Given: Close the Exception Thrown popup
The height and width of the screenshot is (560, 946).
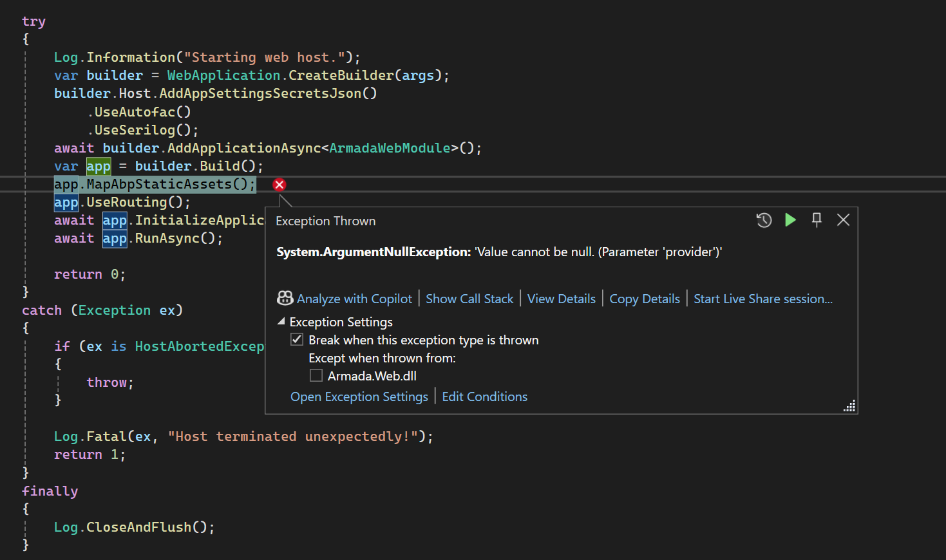Looking at the screenshot, I should coord(843,220).
